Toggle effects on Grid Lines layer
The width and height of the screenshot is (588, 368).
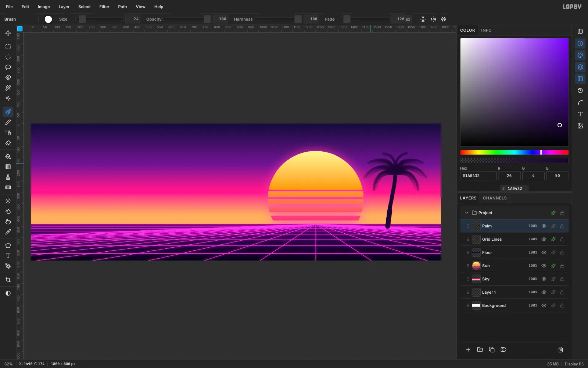[553, 239]
